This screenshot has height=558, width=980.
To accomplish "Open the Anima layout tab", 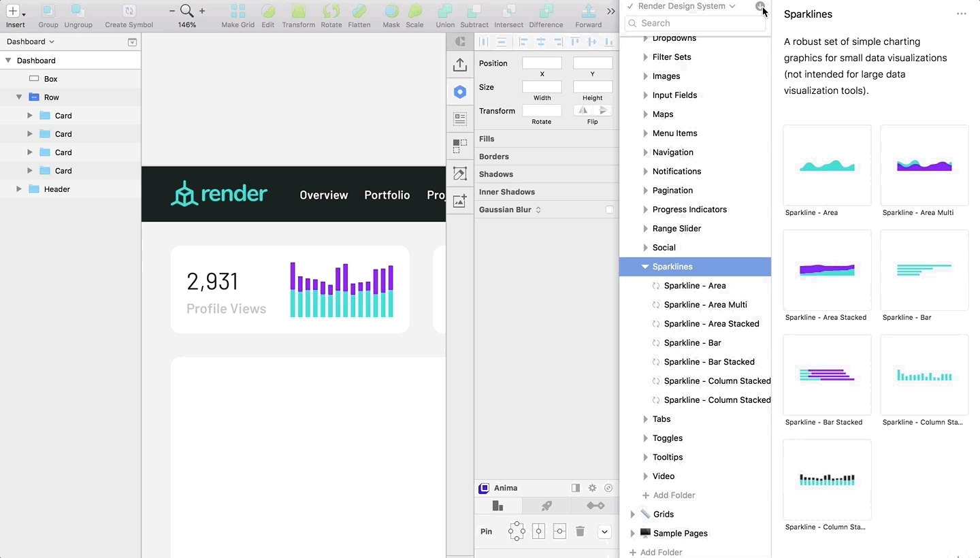I will [x=498, y=506].
